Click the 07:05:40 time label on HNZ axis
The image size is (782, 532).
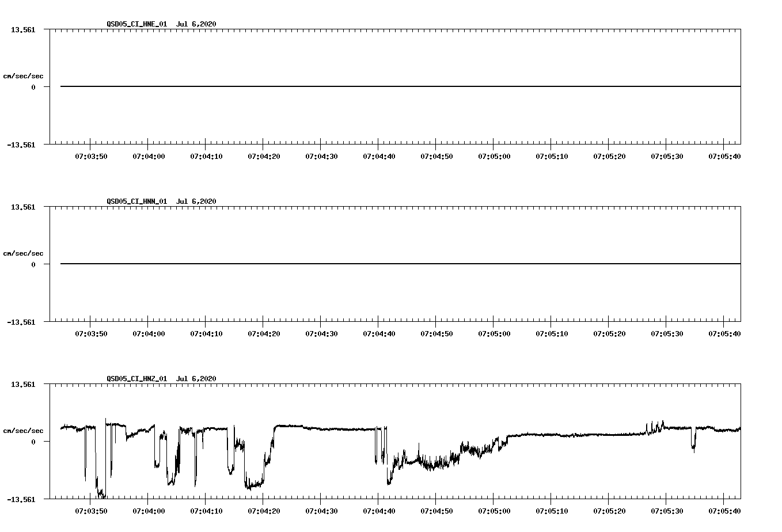click(x=724, y=511)
